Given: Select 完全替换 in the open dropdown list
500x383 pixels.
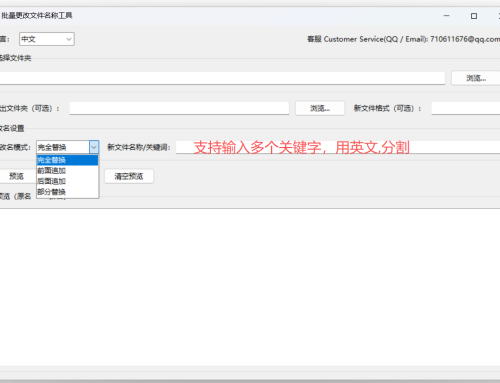Looking at the screenshot, I should 67,160.
